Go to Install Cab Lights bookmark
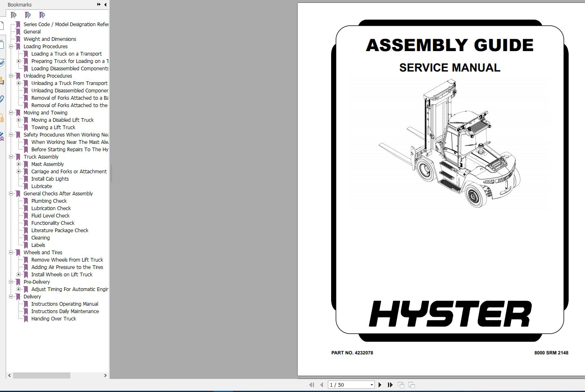Viewport: 585px width, 392px height. point(50,179)
